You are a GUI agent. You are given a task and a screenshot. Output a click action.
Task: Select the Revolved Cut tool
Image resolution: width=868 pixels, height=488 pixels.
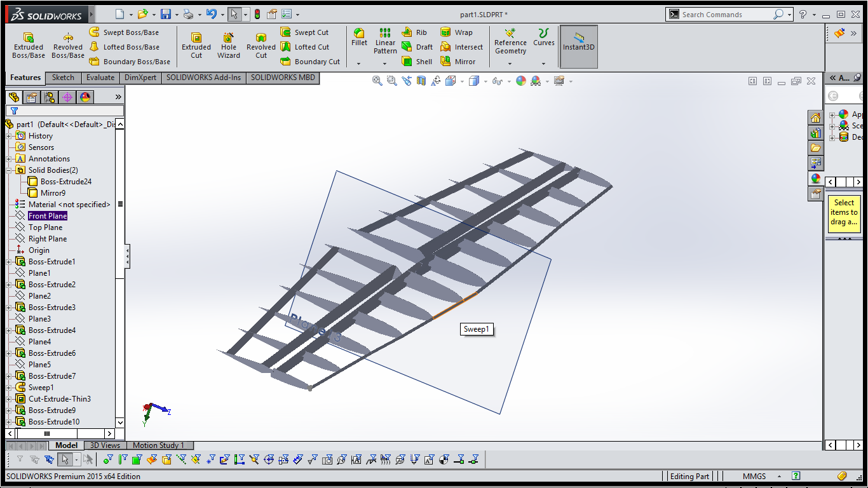point(261,46)
